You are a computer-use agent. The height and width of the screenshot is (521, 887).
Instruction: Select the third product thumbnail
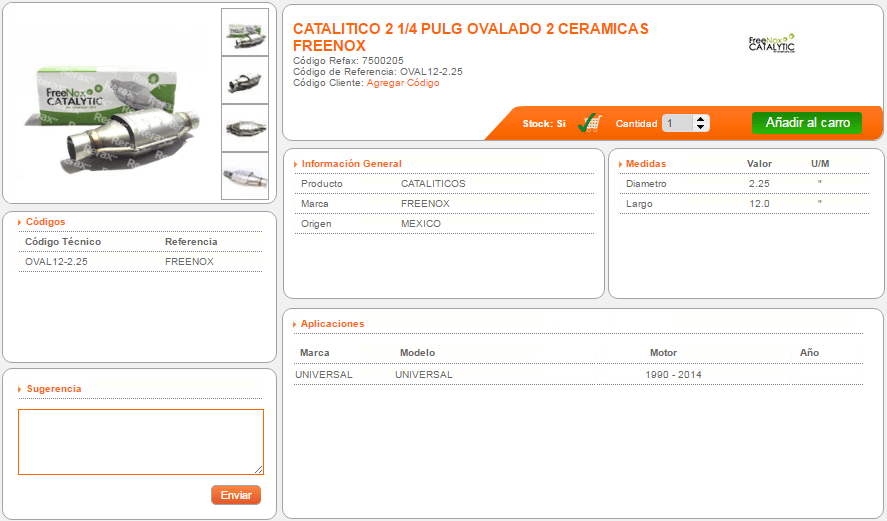coord(245,128)
